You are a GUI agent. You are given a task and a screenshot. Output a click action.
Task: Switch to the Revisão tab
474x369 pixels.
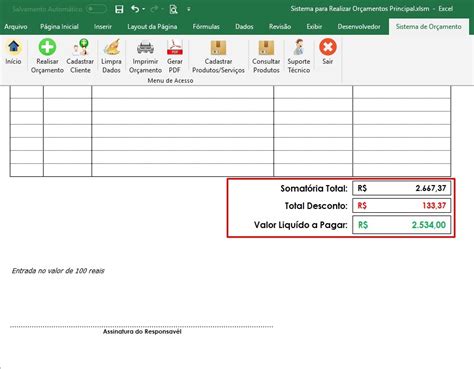[x=280, y=27]
